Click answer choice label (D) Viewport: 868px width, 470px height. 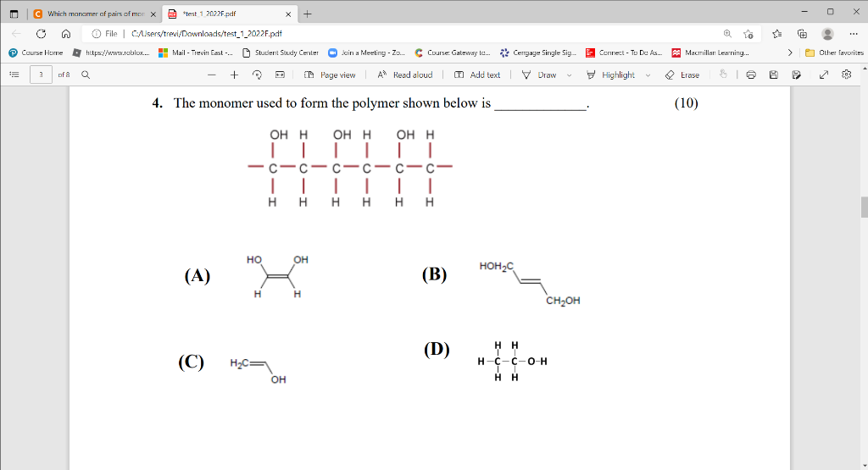coord(437,350)
